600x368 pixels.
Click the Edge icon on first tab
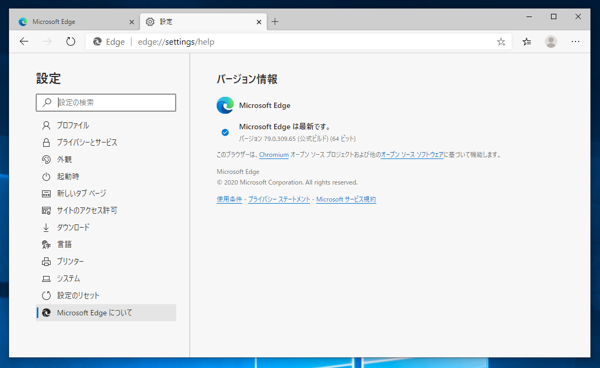coord(23,22)
